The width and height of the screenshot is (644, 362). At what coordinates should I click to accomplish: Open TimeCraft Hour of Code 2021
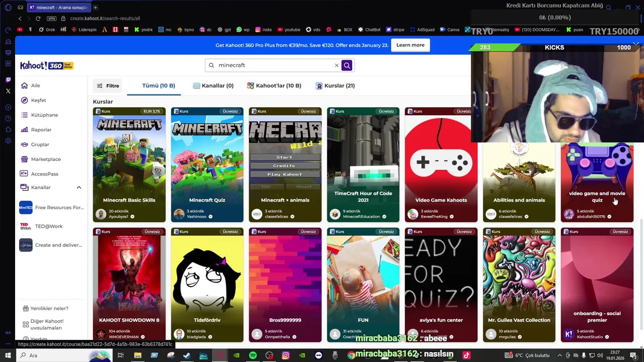(x=363, y=165)
